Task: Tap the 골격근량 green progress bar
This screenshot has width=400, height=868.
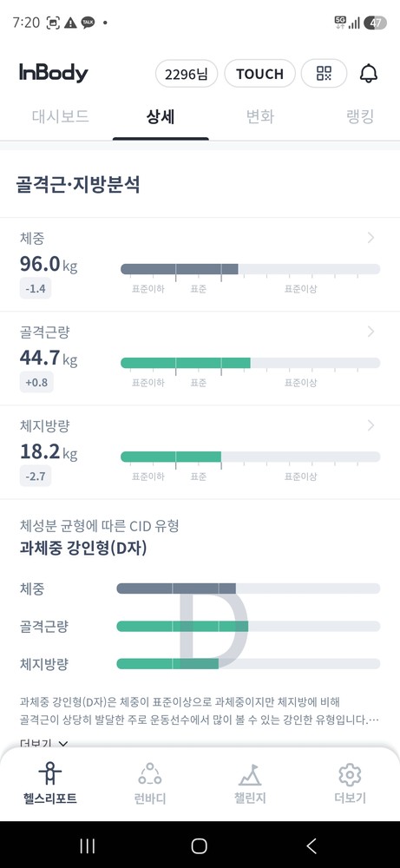Action: tap(250, 363)
